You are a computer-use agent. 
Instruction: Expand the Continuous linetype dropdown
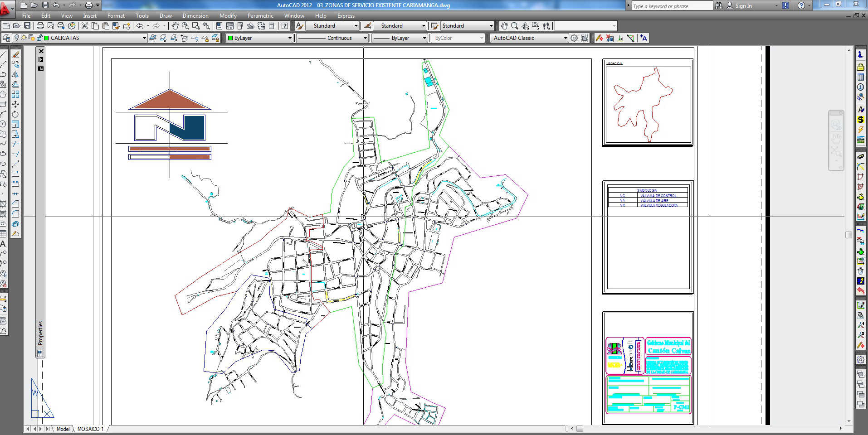[365, 38]
